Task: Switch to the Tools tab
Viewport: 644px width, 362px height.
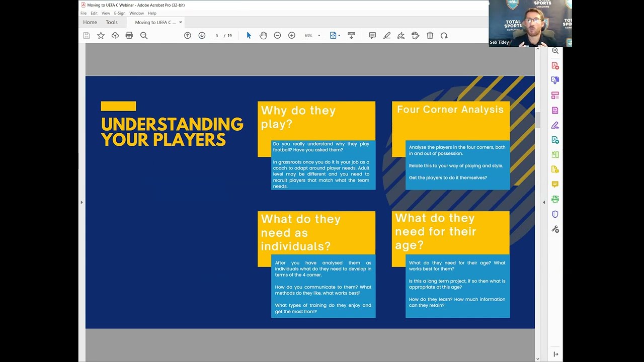Action: click(x=112, y=22)
